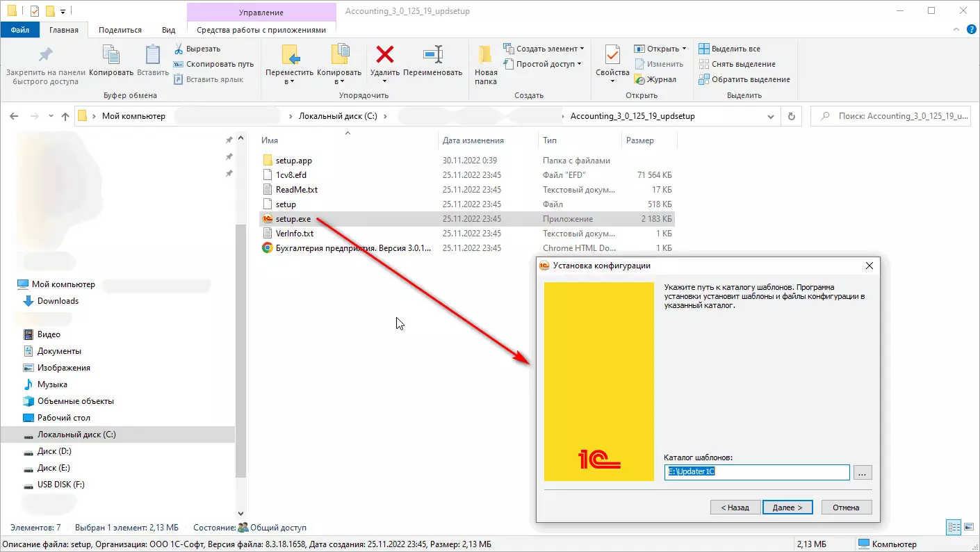Click the folder search box
This screenshot has width=980, height=552.
pos(892,116)
